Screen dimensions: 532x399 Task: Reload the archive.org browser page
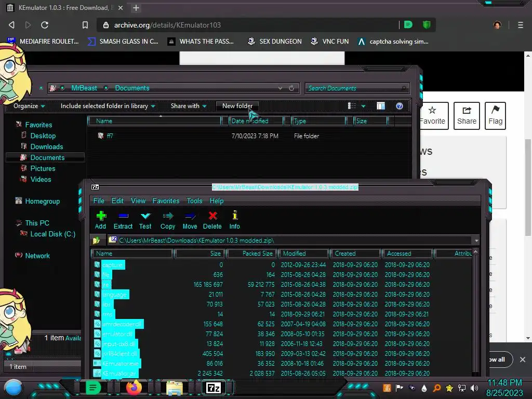click(x=45, y=25)
